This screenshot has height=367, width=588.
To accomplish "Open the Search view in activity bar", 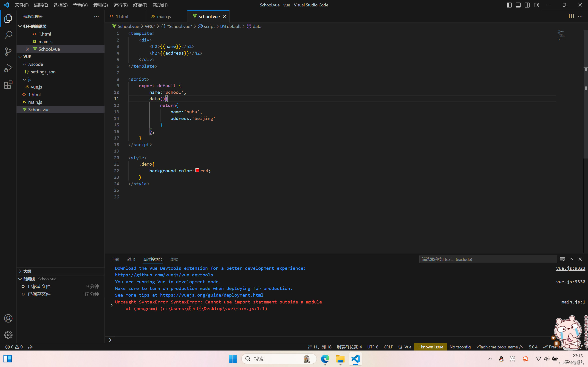I will pyautogui.click(x=8, y=35).
